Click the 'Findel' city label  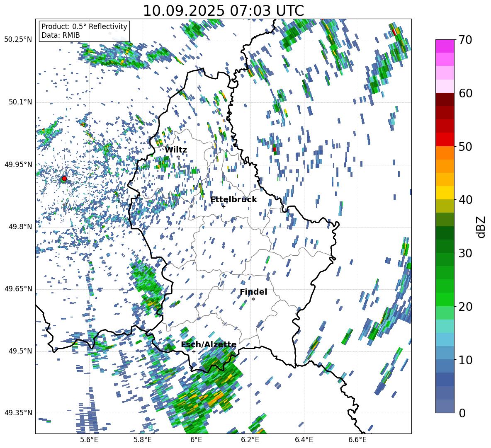(x=253, y=292)
